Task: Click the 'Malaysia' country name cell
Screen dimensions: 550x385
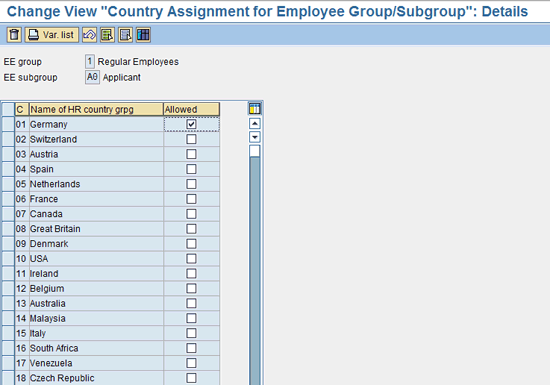Action: point(96,318)
